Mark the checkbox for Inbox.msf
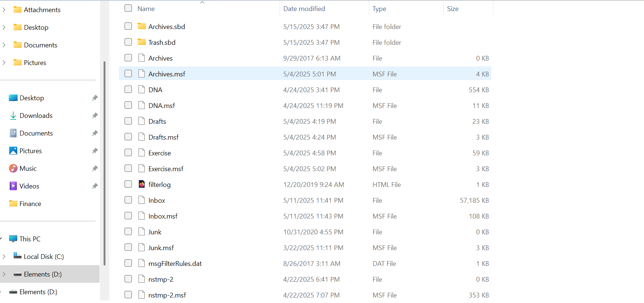Viewport: 644px width, 303px height. [128, 216]
